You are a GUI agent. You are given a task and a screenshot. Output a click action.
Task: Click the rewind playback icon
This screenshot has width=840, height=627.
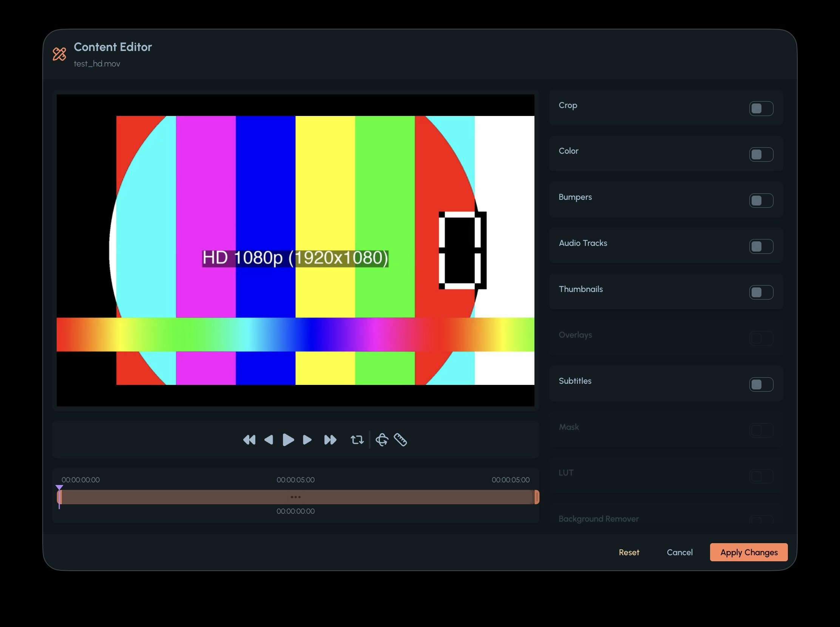(249, 440)
